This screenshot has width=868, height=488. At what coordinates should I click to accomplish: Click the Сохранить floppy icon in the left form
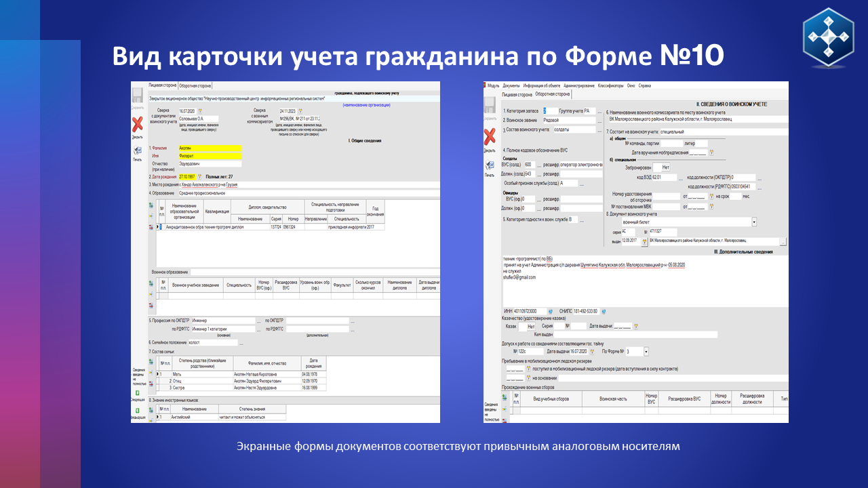pos(137,96)
